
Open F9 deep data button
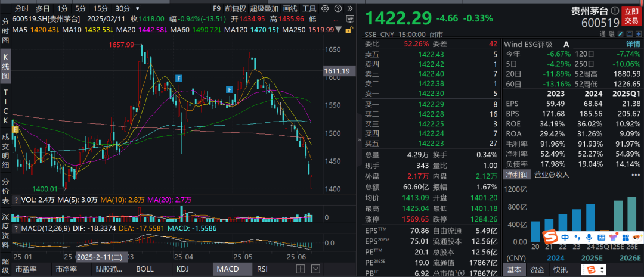(x=217, y=8)
